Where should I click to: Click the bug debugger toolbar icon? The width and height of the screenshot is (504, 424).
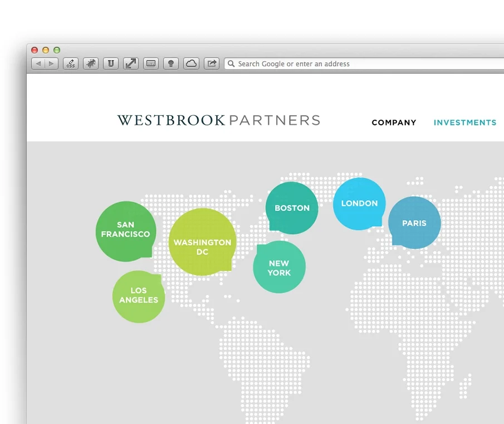91,64
